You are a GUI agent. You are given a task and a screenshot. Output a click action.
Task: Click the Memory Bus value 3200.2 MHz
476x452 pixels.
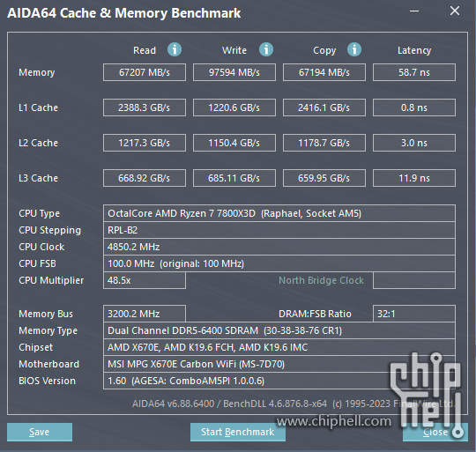point(145,314)
